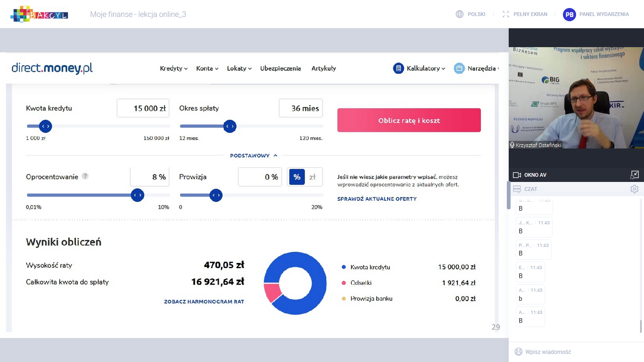
Task: Open the Artykuły menu item
Action: [323, 68]
